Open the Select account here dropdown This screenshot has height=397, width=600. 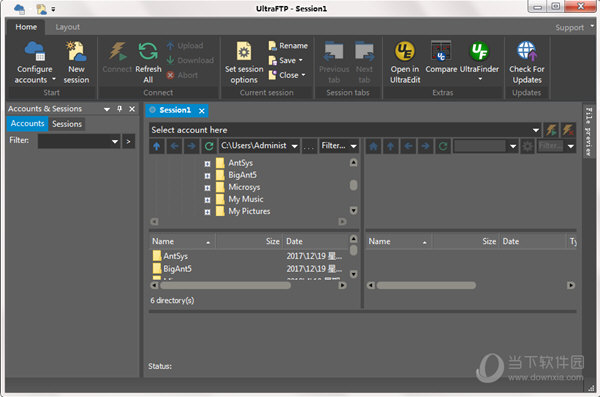coord(536,130)
